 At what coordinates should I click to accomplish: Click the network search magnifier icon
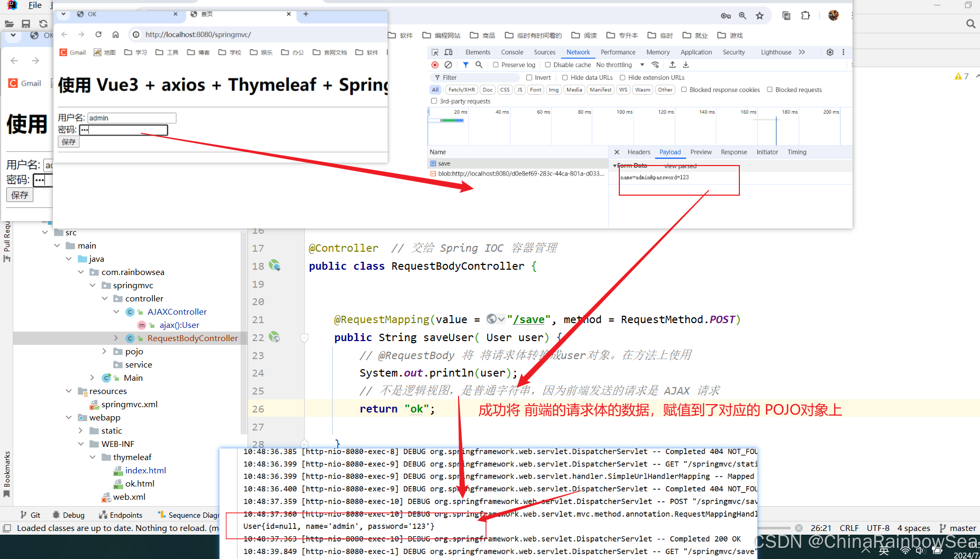[x=479, y=65]
